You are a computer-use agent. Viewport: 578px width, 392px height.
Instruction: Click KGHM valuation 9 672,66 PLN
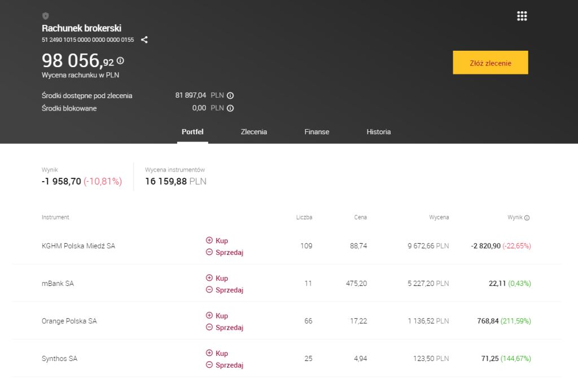tap(428, 246)
